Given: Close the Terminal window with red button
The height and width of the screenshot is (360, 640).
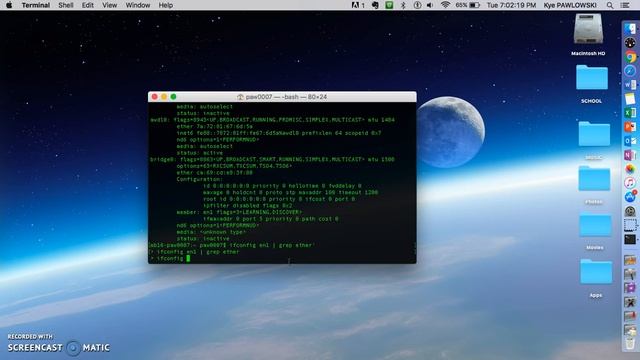Looking at the screenshot, I should [x=154, y=97].
